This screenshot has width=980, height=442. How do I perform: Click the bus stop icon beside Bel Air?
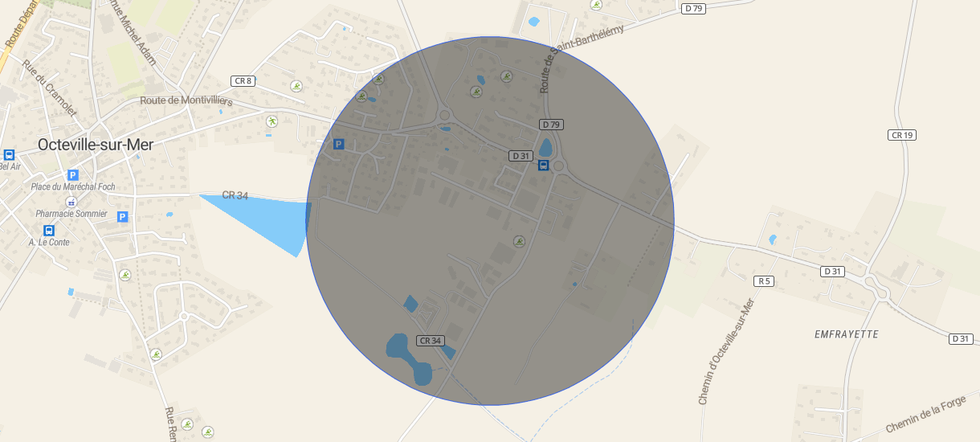click(x=9, y=155)
